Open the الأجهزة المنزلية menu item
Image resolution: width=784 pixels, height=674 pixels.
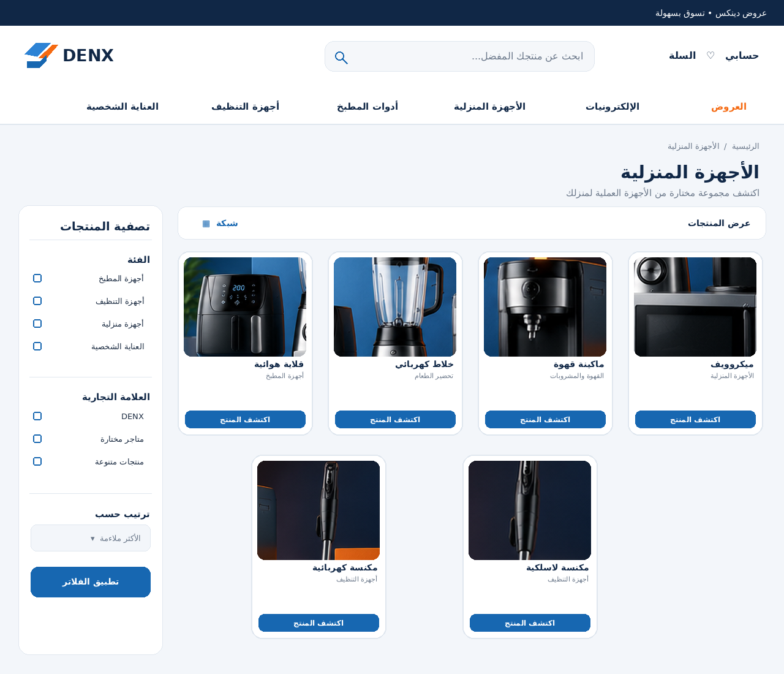pyautogui.click(x=490, y=107)
